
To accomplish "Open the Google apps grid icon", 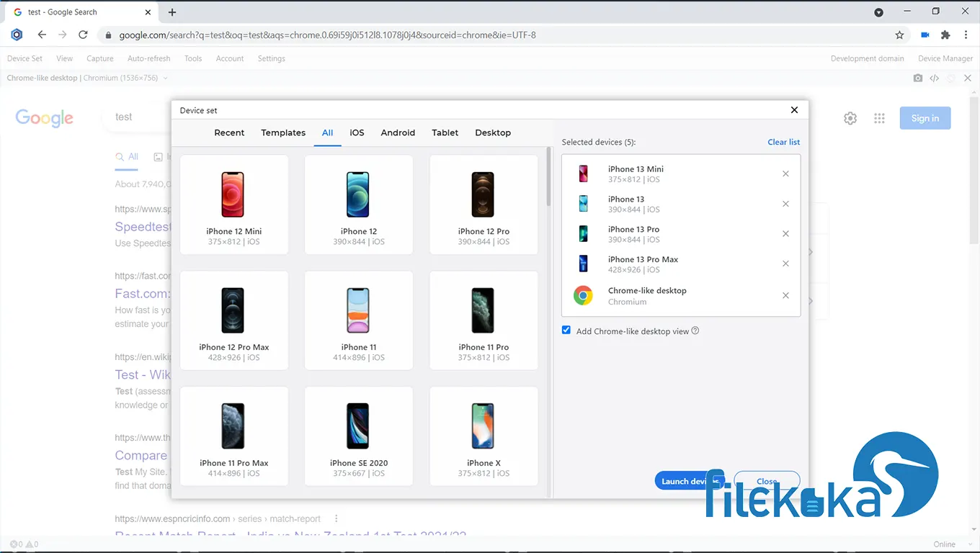I will pyautogui.click(x=879, y=118).
